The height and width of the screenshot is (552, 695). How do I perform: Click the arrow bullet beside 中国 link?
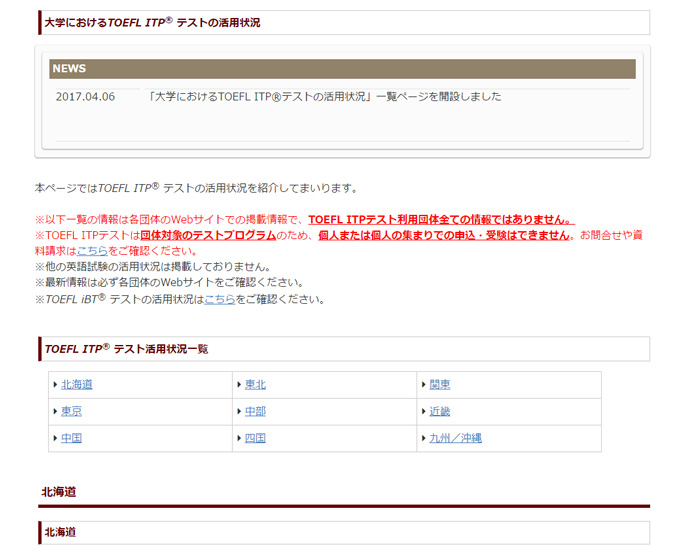[55, 438]
